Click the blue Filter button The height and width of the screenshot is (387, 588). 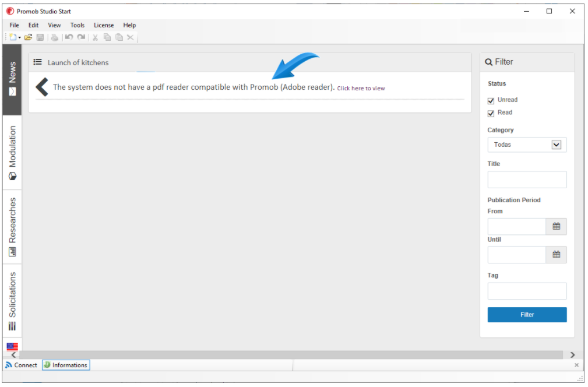coord(527,315)
